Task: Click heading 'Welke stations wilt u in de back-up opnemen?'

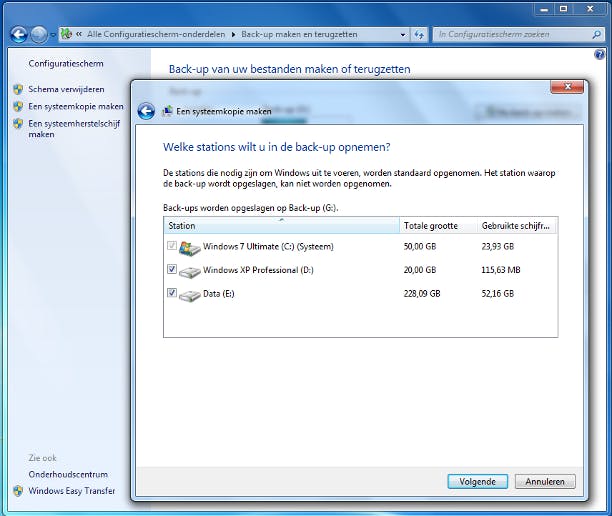Action: (x=277, y=147)
